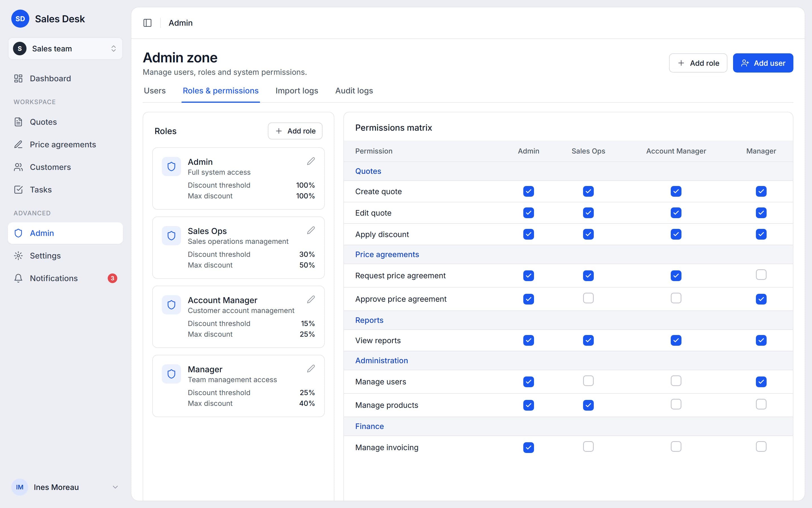Uncheck View reports for Account Manager

click(x=676, y=340)
